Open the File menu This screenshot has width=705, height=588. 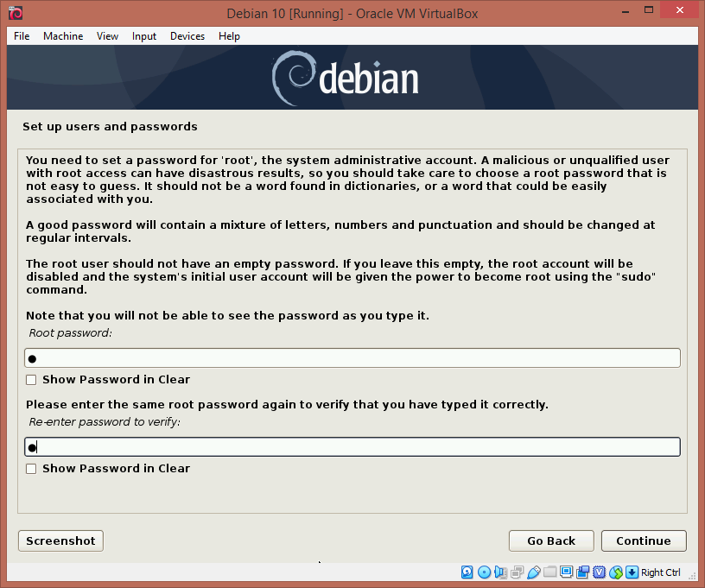[22, 36]
